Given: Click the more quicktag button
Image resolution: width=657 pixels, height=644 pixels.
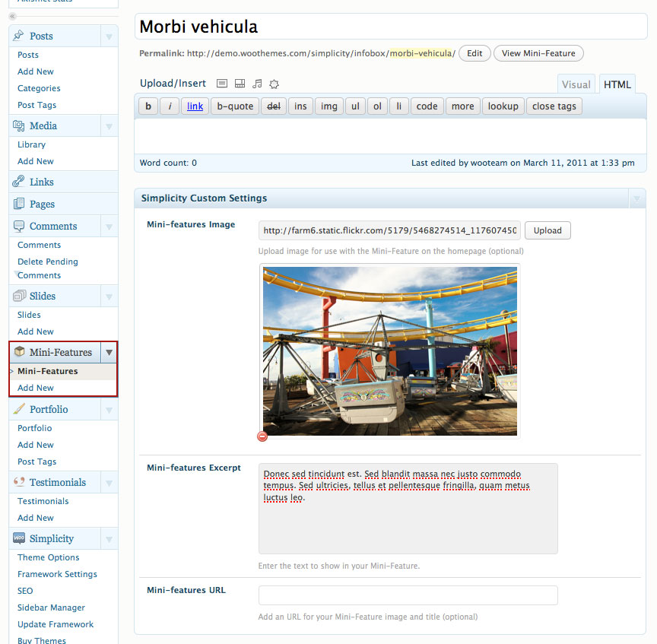Looking at the screenshot, I should pos(462,106).
